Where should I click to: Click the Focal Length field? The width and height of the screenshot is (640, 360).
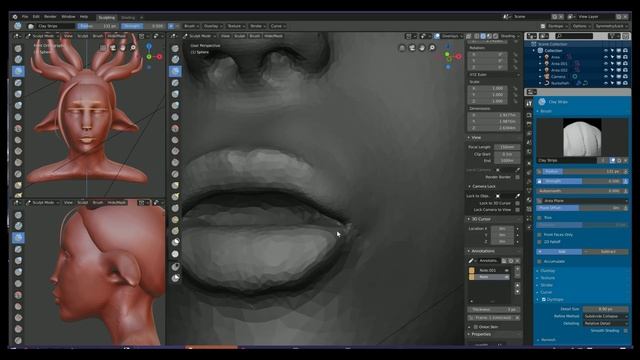coord(507,147)
